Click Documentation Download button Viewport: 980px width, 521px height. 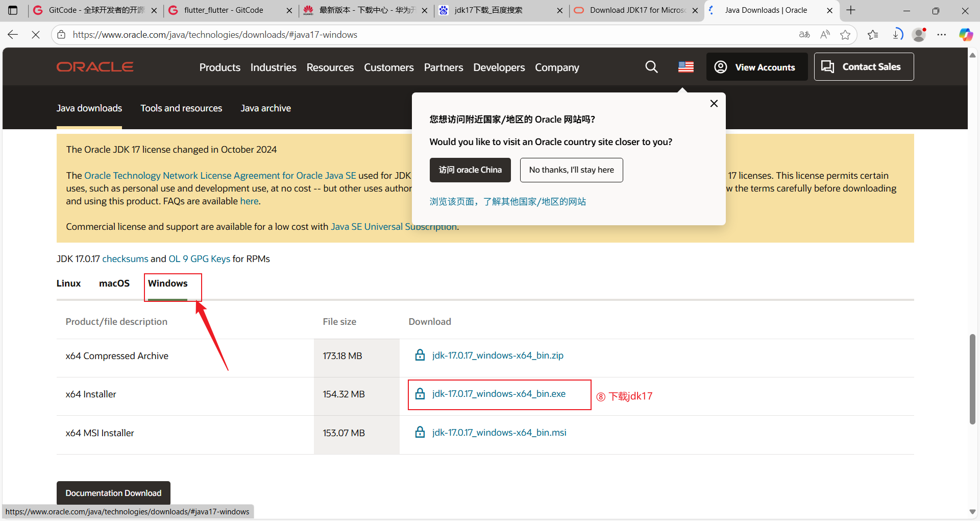[113, 493]
